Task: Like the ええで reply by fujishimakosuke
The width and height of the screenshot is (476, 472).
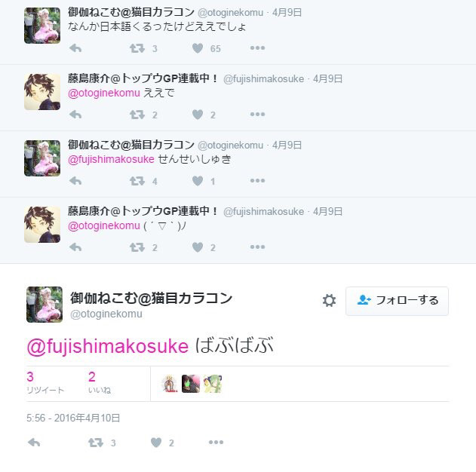Action: pyautogui.click(x=198, y=115)
